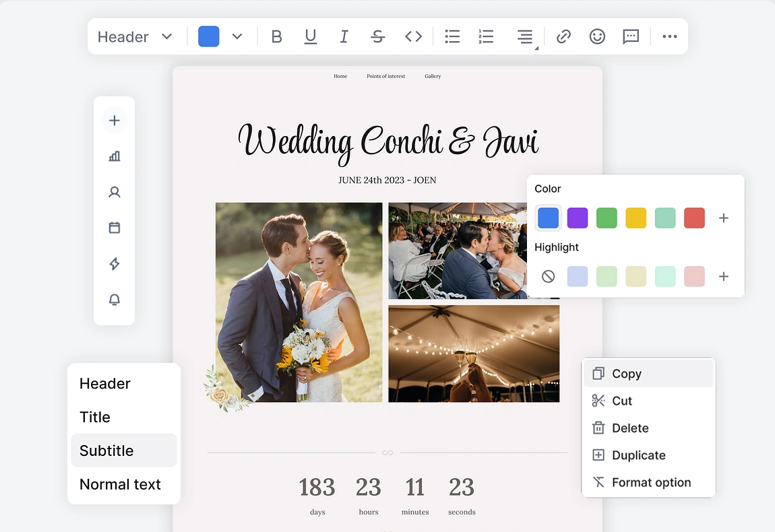The image size is (775, 532).
Task: Add a comment
Action: pyautogui.click(x=631, y=36)
